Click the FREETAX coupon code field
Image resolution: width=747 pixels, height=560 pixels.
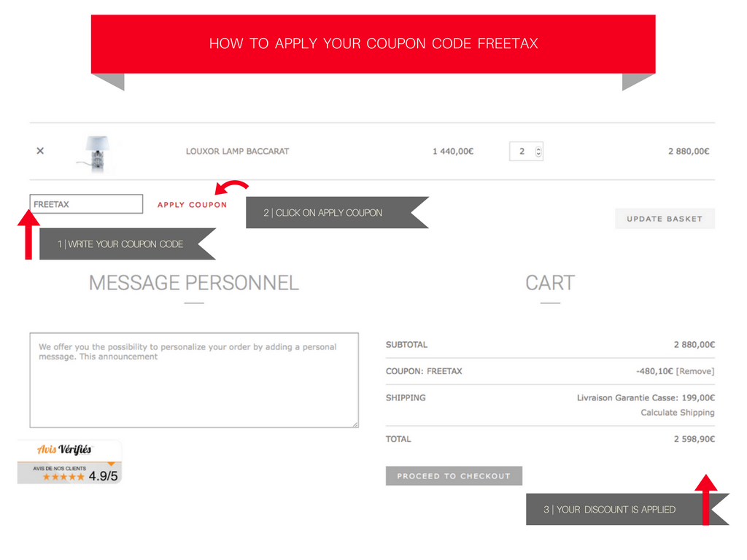(x=86, y=204)
